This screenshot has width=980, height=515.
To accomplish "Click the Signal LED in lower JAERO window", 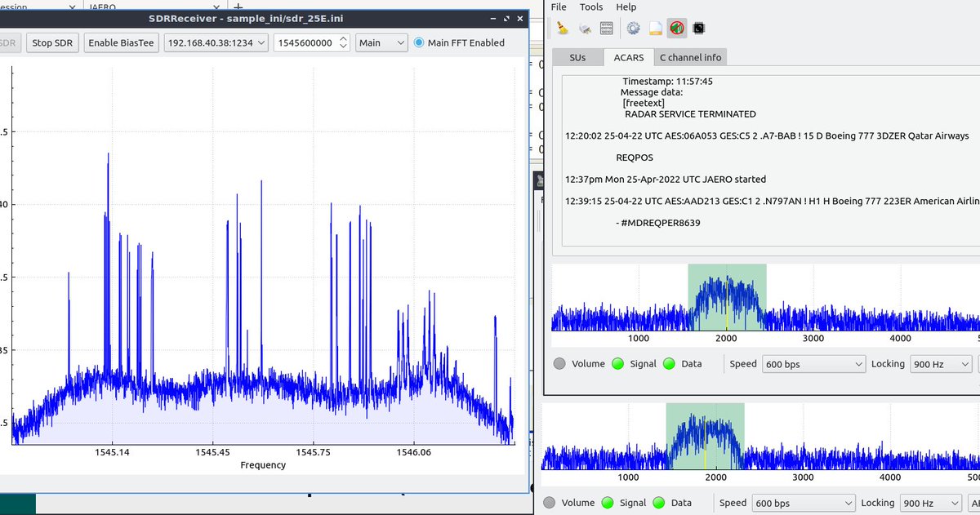I will [x=608, y=504].
